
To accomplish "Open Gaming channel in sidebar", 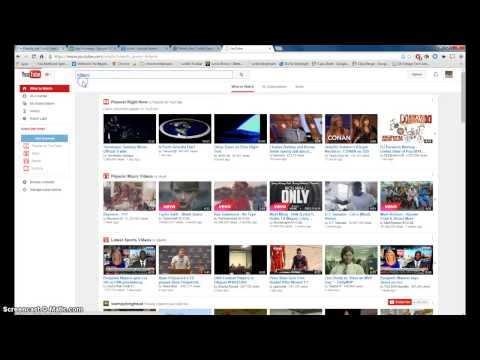I will click(x=33, y=169).
